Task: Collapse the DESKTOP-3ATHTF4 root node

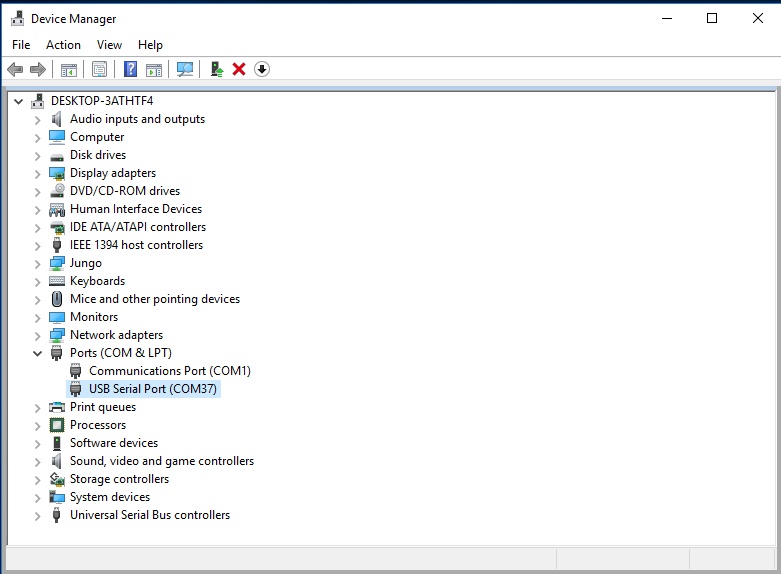Action: [19, 101]
